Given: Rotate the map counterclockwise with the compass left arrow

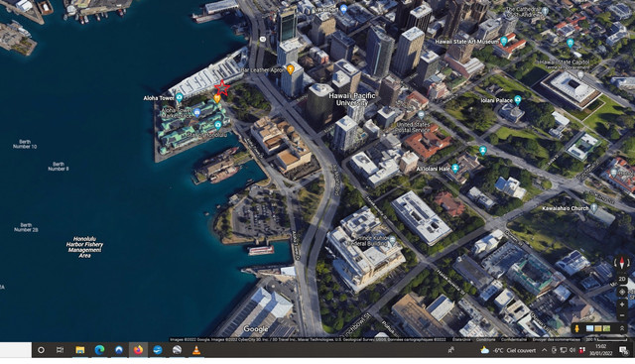Looking at the screenshot, I should pos(616,263).
